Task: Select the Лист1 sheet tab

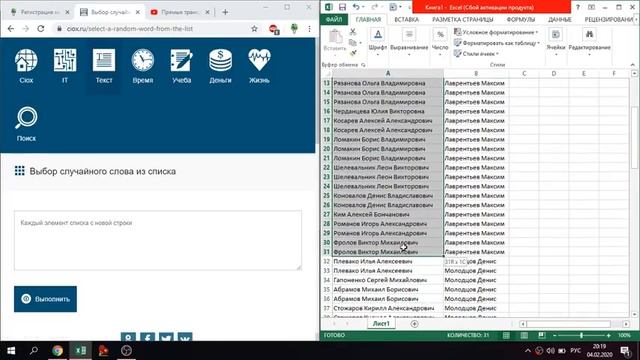Action: click(381, 323)
